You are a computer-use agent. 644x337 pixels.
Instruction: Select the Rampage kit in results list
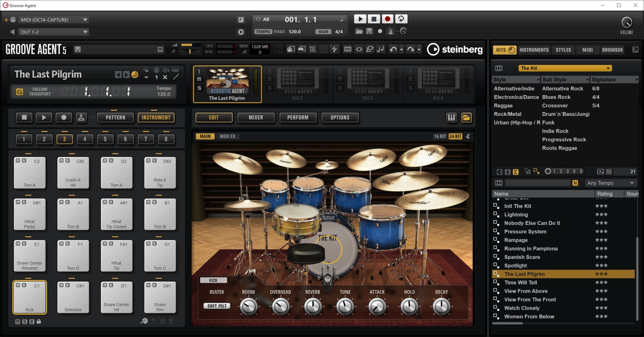pos(563,240)
